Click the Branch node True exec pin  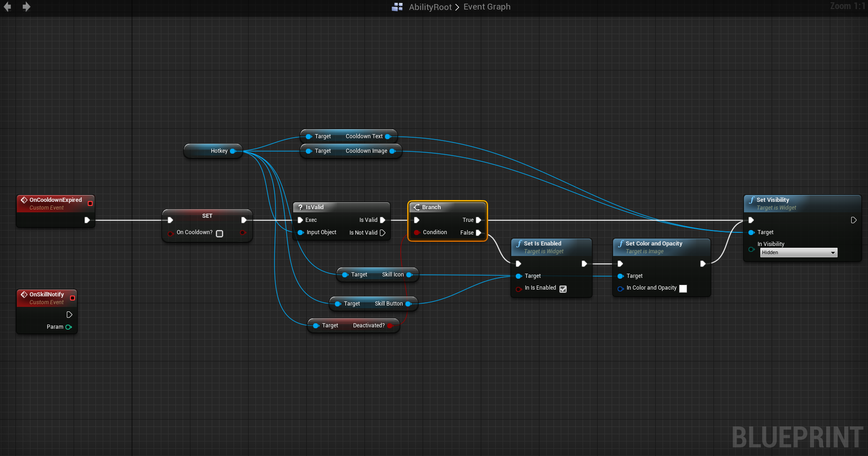(478, 220)
